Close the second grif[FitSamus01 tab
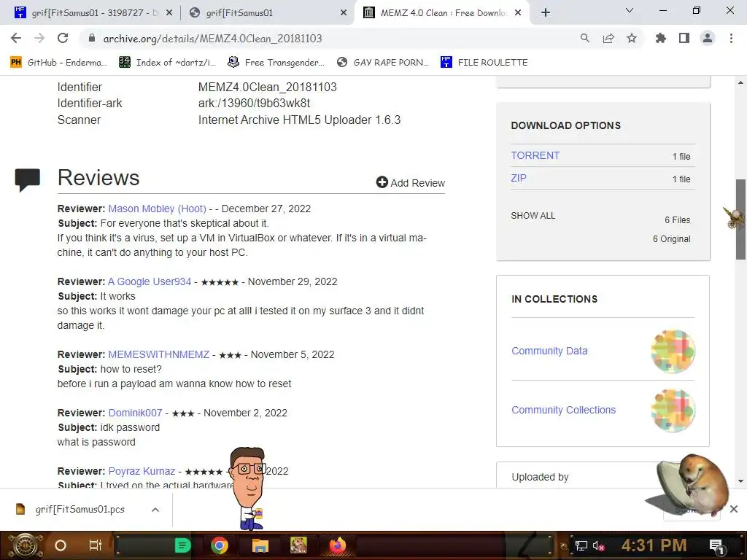The width and height of the screenshot is (747, 560). [x=344, y=13]
